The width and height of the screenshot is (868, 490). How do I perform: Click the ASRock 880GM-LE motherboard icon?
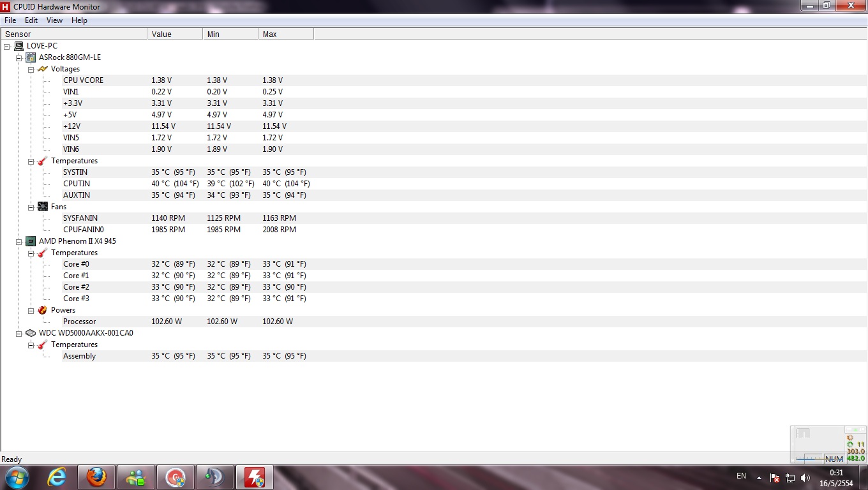point(31,57)
